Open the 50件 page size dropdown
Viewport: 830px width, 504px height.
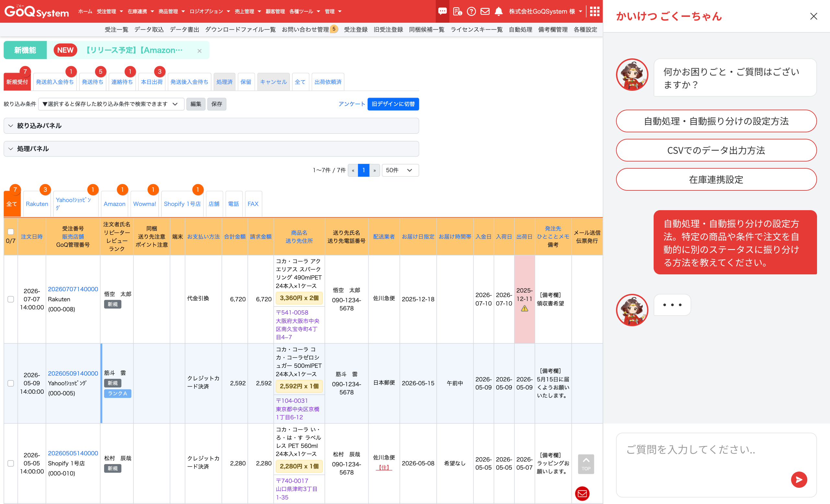400,170
